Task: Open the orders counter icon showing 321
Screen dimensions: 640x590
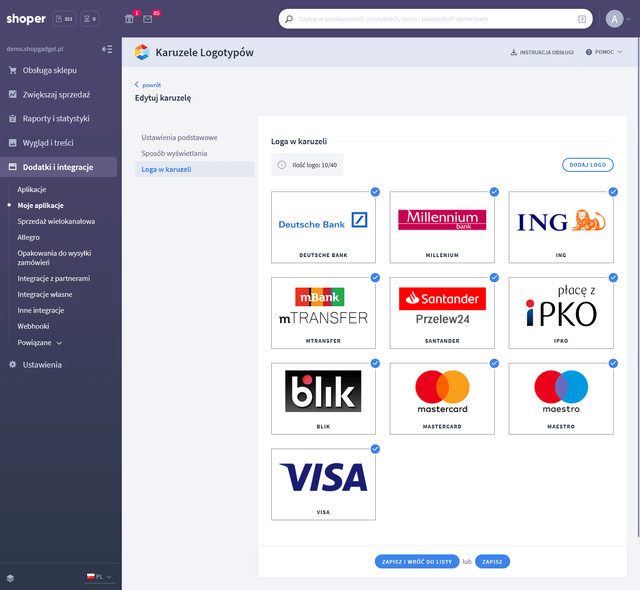Action: pos(64,19)
